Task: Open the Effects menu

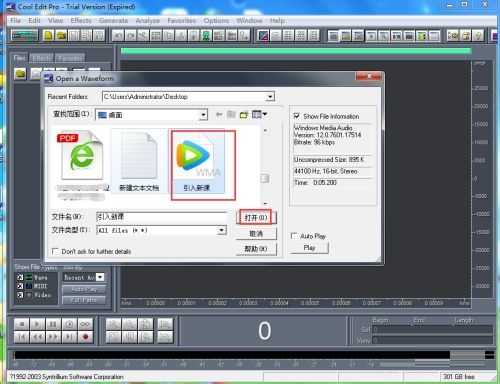Action: [81, 21]
